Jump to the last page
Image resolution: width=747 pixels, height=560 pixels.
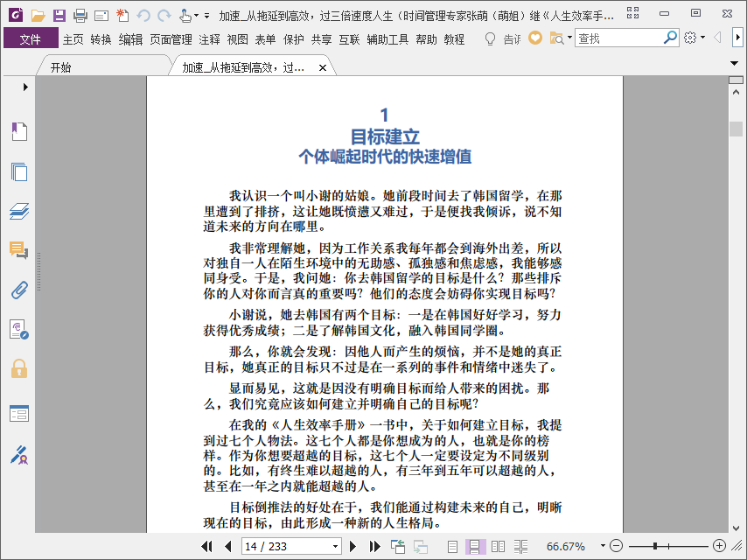tap(374, 546)
